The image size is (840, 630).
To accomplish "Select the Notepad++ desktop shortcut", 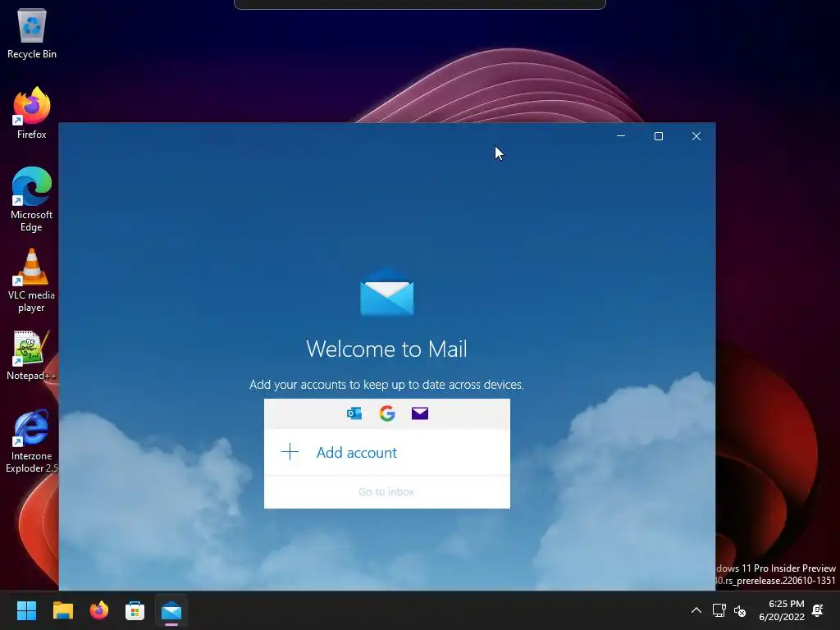I will [32, 355].
